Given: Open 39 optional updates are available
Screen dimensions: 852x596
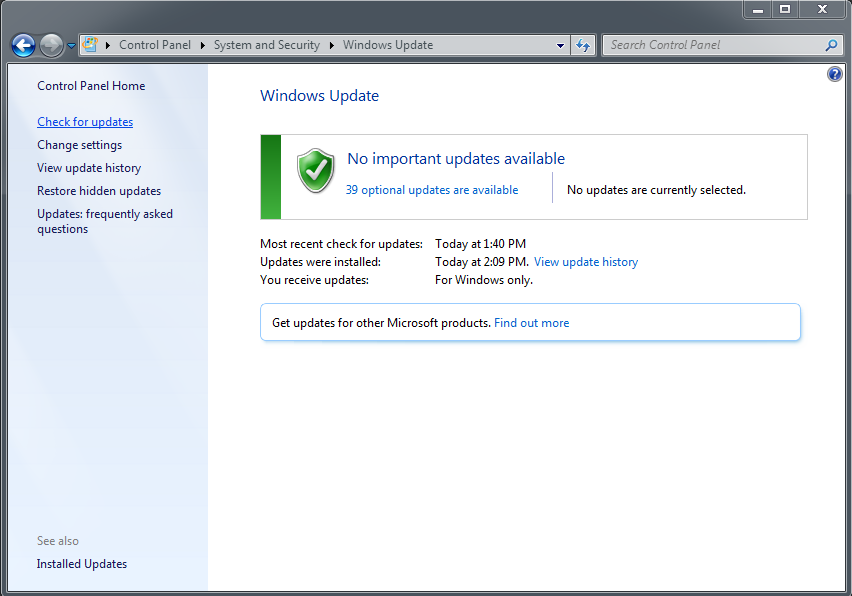Looking at the screenshot, I should (432, 190).
